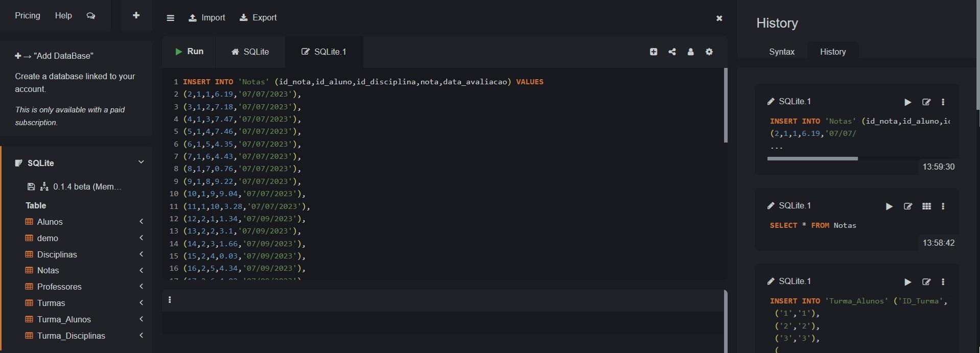Select the Turmas table
This screenshot has height=353, width=980.
[x=51, y=303]
